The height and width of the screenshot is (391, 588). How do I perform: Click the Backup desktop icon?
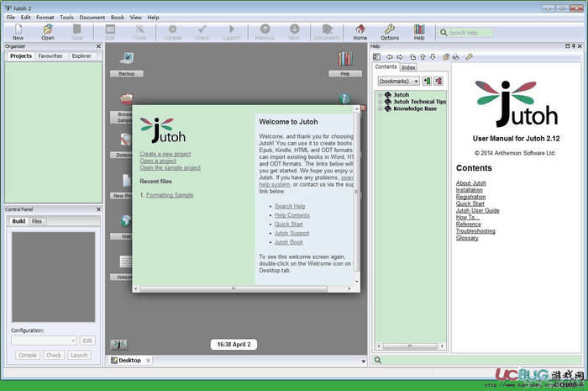tap(127, 58)
